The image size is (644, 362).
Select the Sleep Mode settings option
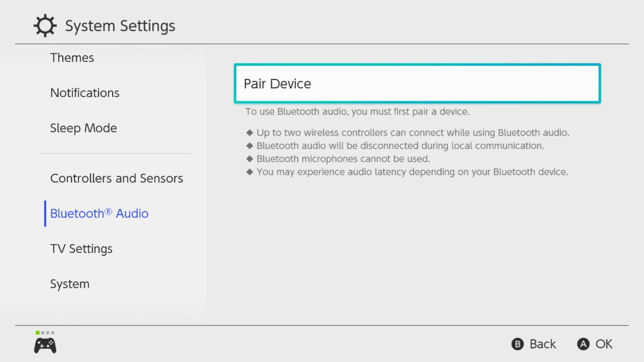(83, 128)
